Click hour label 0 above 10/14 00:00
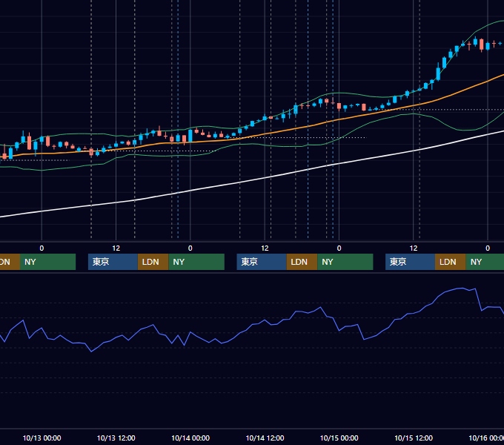 (190, 248)
